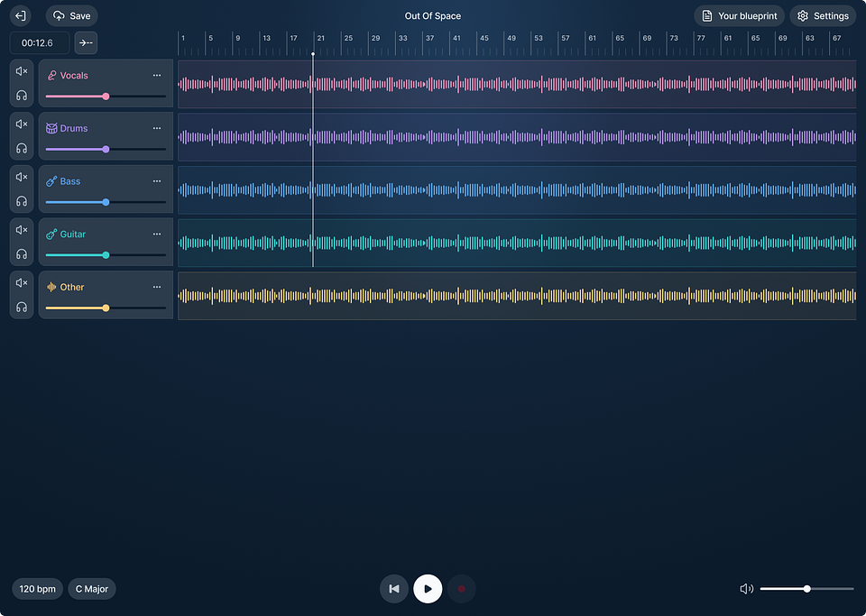Screen dimensions: 866x616
Task: Click the record button
Action: coord(461,589)
